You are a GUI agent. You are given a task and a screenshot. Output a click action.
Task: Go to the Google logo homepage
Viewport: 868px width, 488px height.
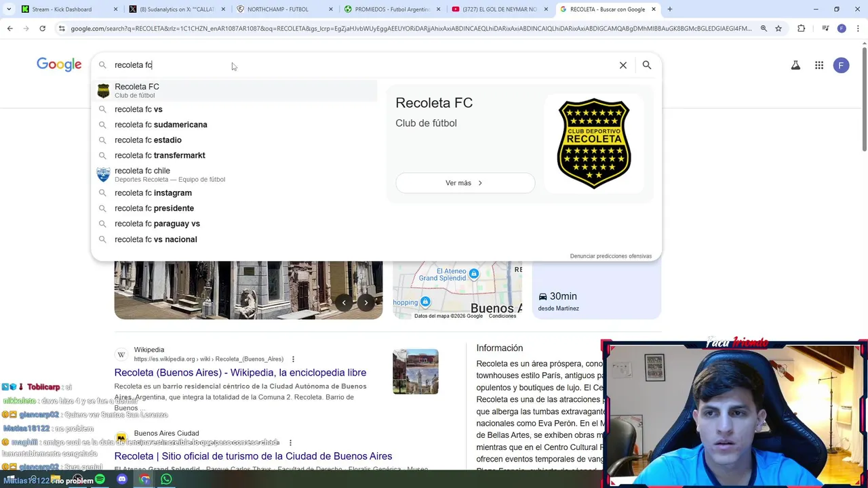[59, 65]
